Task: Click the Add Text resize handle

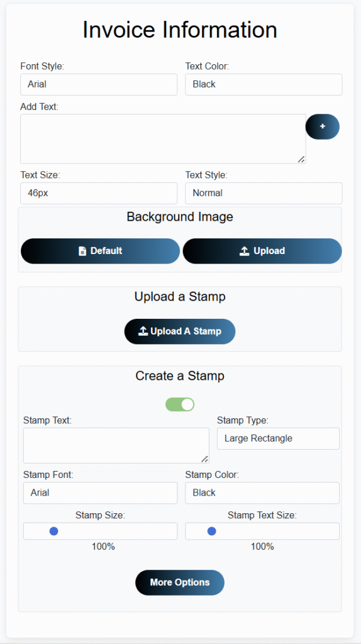Action: pyautogui.click(x=301, y=159)
